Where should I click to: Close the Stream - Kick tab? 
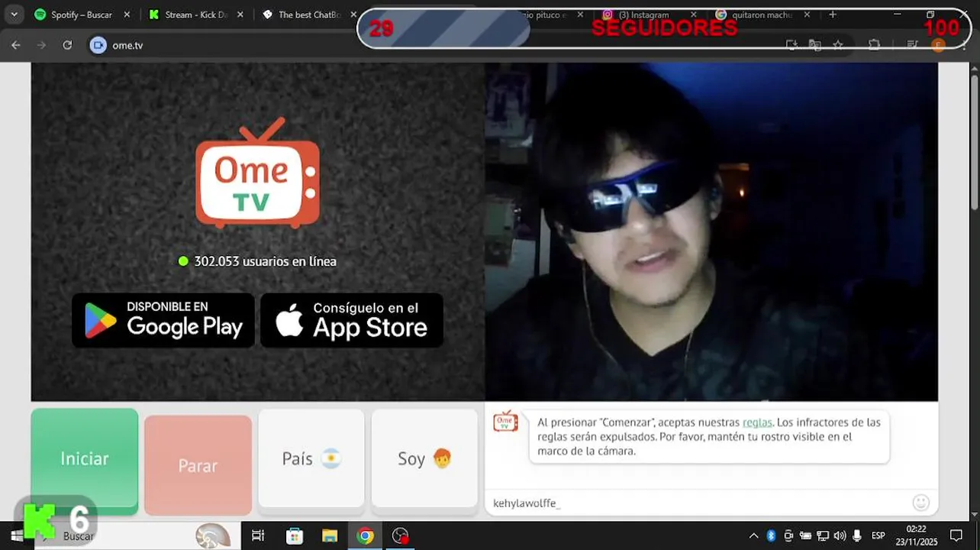pyautogui.click(x=240, y=15)
